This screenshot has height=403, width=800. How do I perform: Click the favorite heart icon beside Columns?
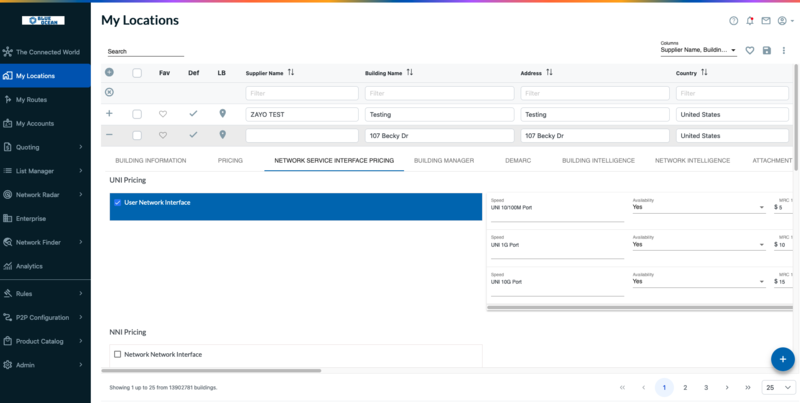749,51
